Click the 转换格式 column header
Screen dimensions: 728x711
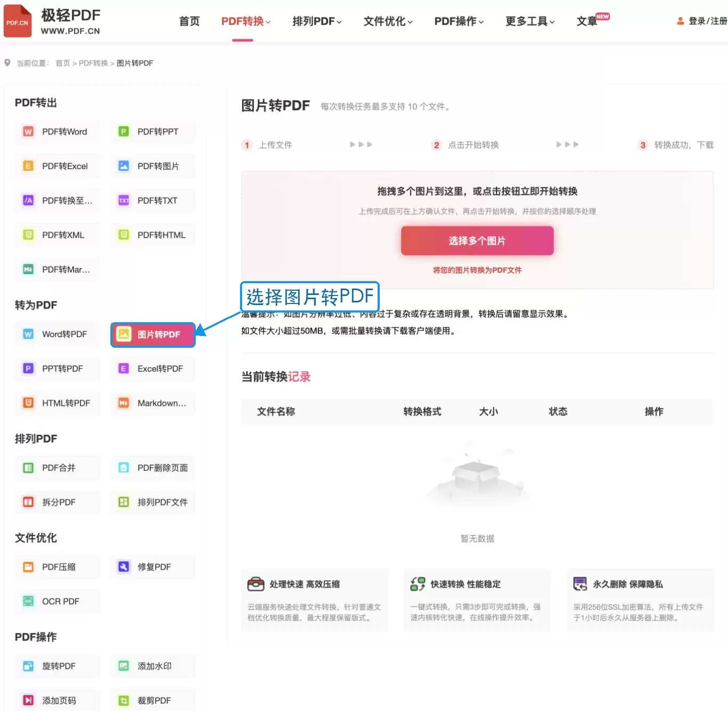click(x=422, y=411)
